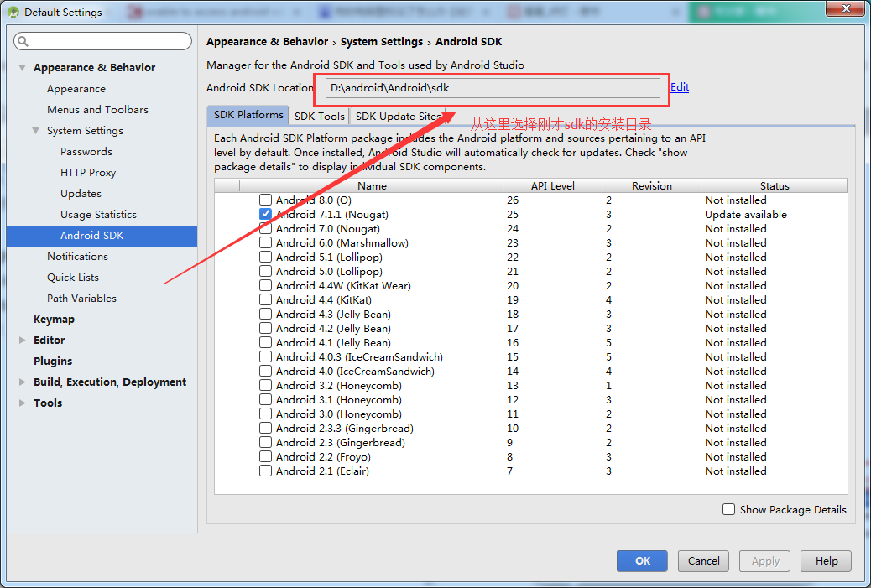This screenshot has height=588, width=871.
Task: Check the Android 3.2 (Honeycomb) checkbox
Action: point(265,385)
